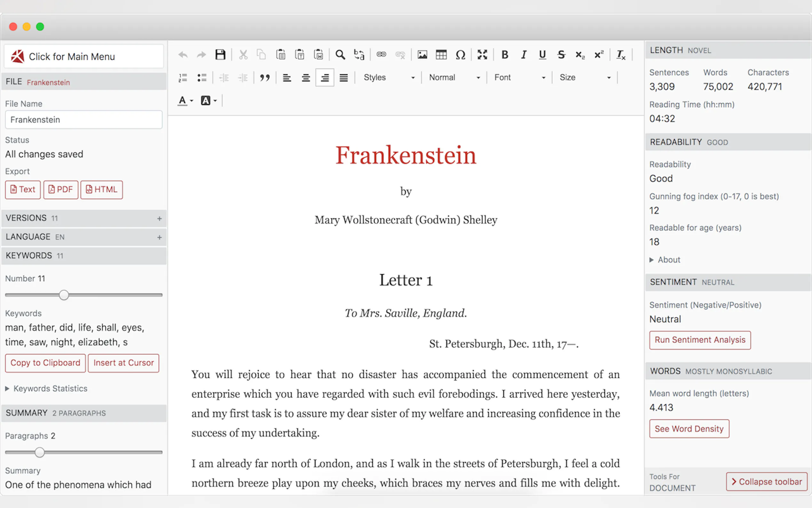The height and width of the screenshot is (508, 812).
Task: Click the File Name input field
Action: tap(84, 120)
